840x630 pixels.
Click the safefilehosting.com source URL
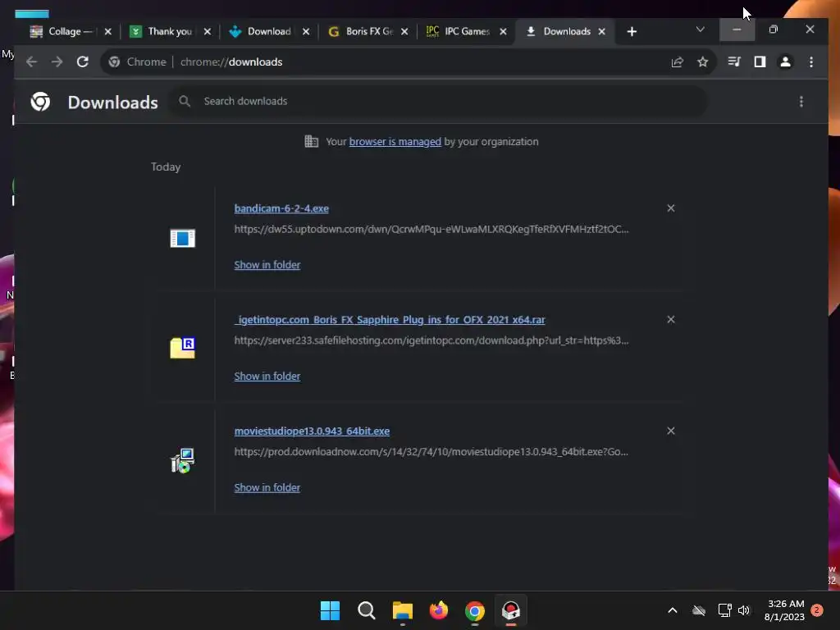[x=431, y=340]
